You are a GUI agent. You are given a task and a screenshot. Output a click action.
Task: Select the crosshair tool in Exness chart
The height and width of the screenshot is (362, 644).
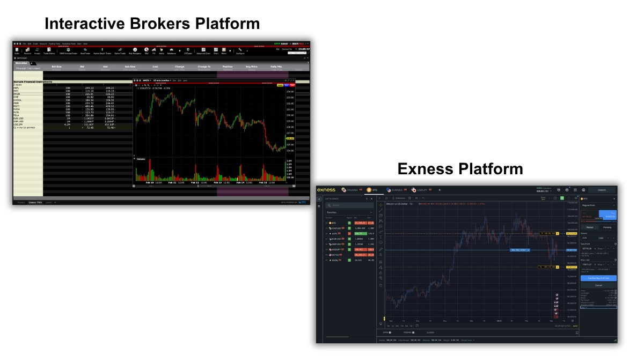point(380,205)
